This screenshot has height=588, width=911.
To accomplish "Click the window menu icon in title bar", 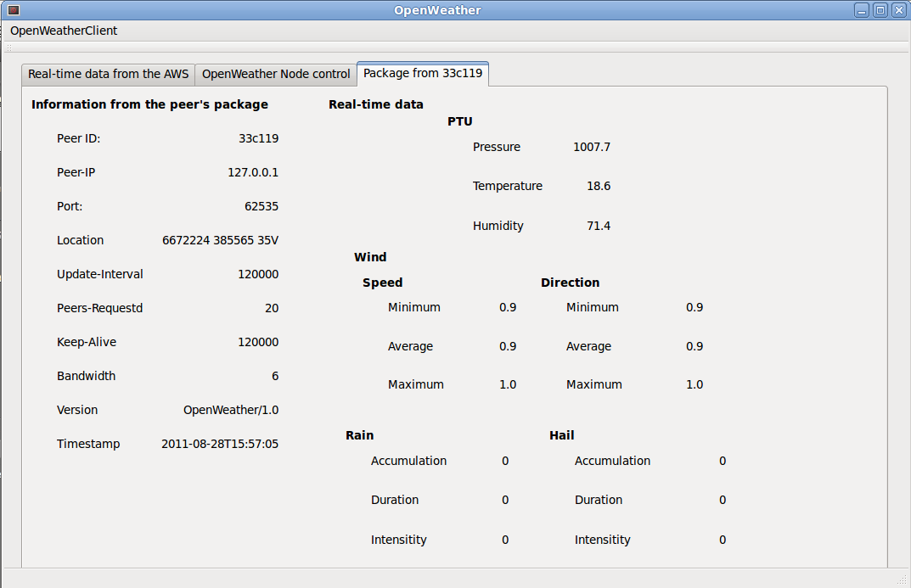I will 13,10.
